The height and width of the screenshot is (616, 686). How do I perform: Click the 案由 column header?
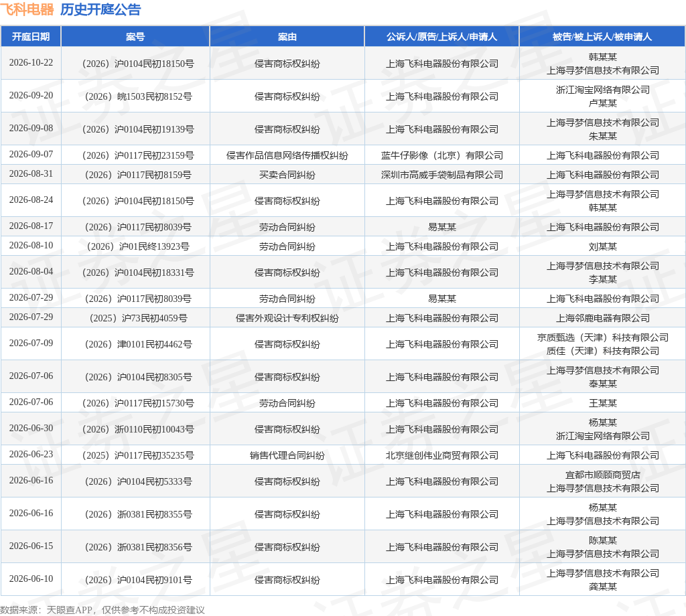coord(287,37)
